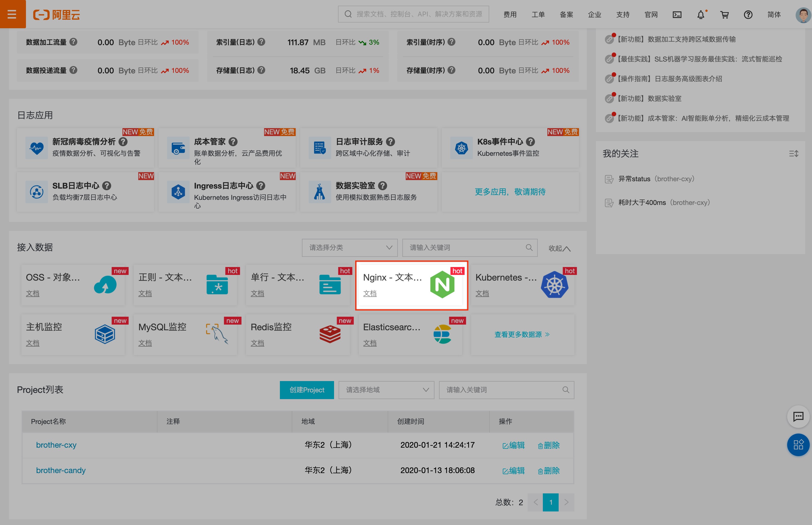Open the 支持 menu
812x525 pixels.
pyautogui.click(x=623, y=14)
